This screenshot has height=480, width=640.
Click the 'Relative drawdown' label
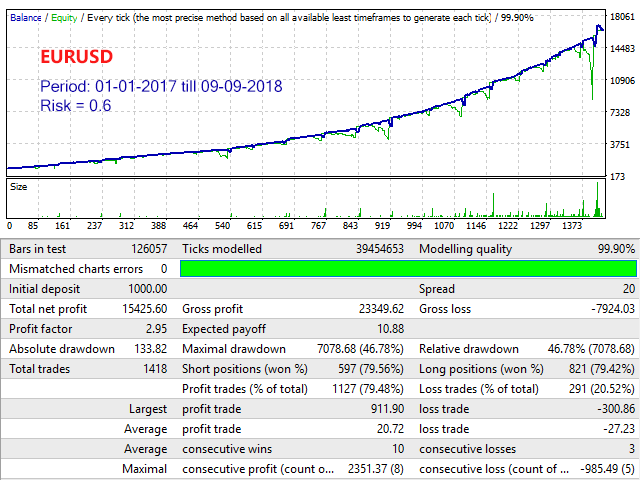click(x=469, y=349)
